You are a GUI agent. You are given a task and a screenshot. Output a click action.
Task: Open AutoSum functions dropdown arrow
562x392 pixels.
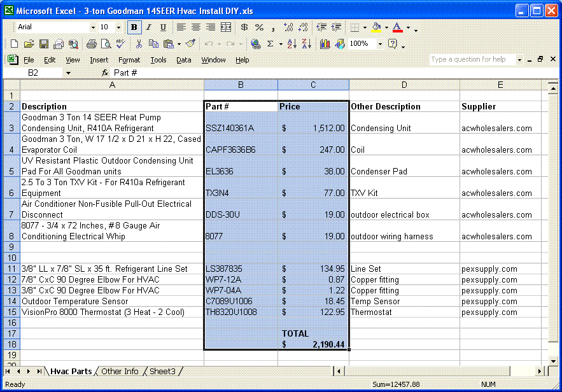coord(281,44)
